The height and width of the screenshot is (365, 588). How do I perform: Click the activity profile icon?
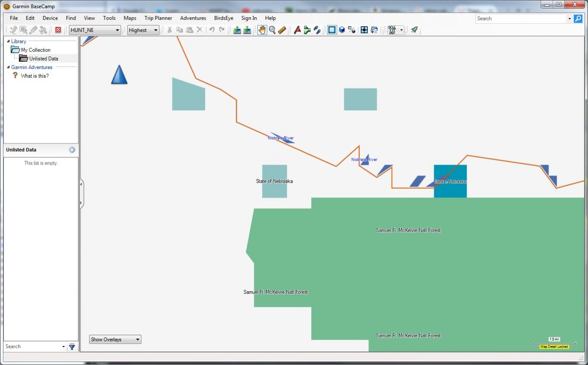pyautogui.click(x=392, y=30)
